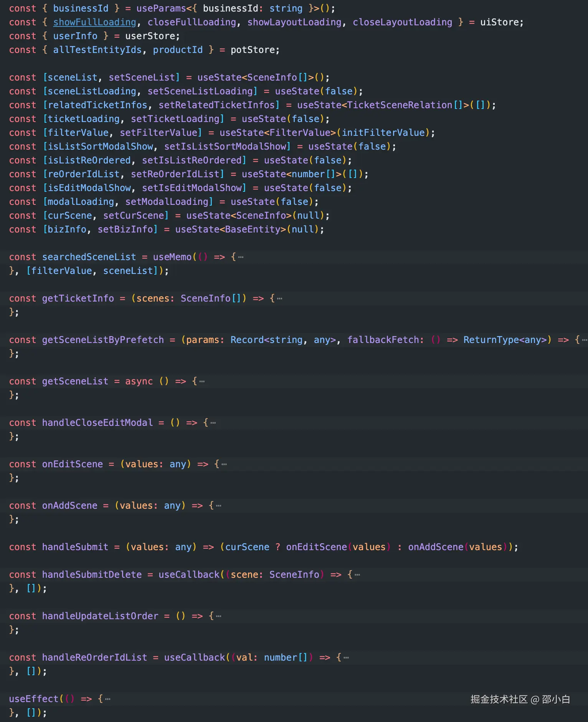
Task: Click the fallbackFetch parameter
Action: (383, 340)
